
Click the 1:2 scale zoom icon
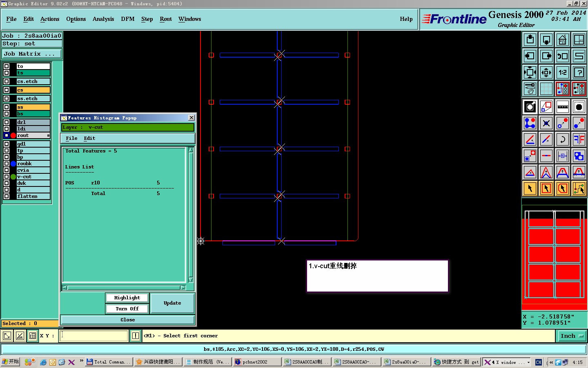point(563,72)
